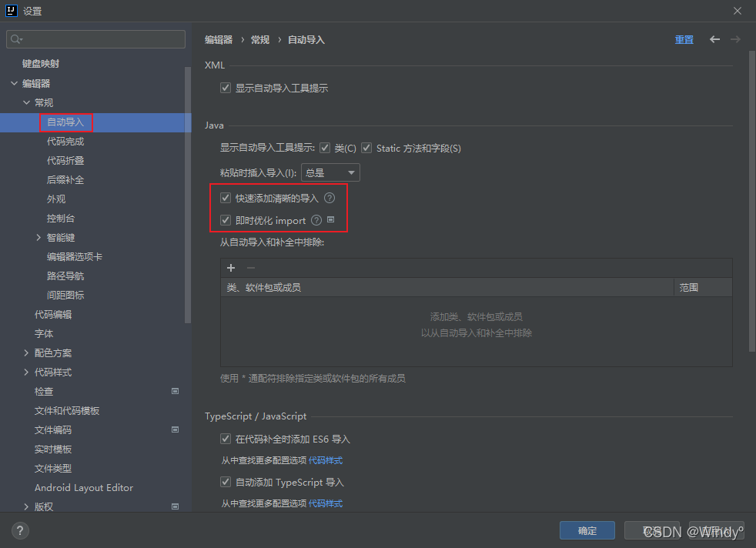Image resolution: width=756 pixels, height=548 pixels.
Task: Select 编辑器选项卡 in settings tree
Action: tap(75, 257)
